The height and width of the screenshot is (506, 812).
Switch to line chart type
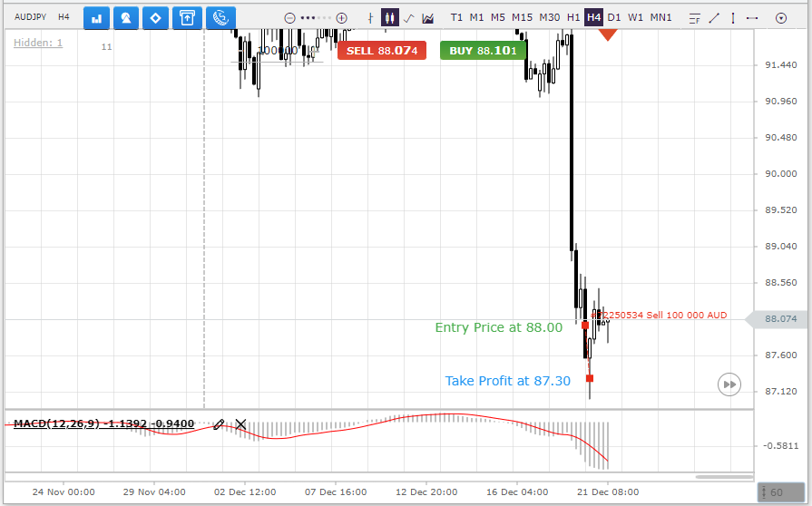[408, 18]
